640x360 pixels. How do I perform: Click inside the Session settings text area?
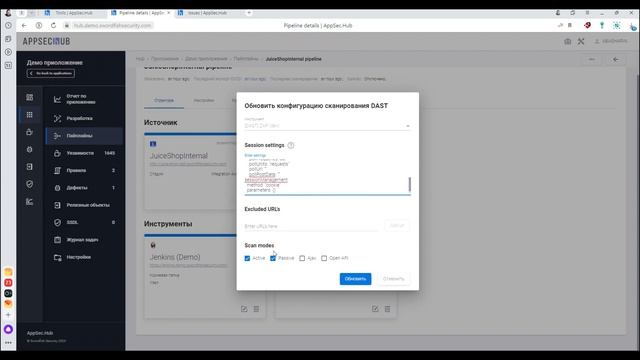pyautogui.click(x=326, y=176)
